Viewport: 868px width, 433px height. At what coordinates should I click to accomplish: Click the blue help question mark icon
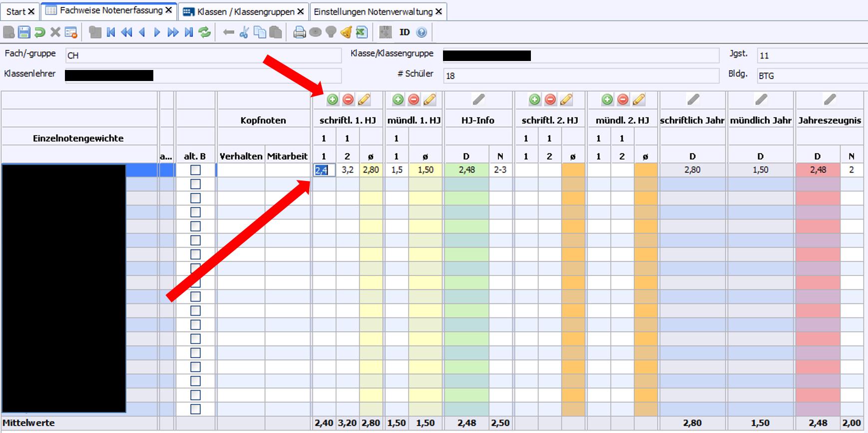tap(422, 32)
